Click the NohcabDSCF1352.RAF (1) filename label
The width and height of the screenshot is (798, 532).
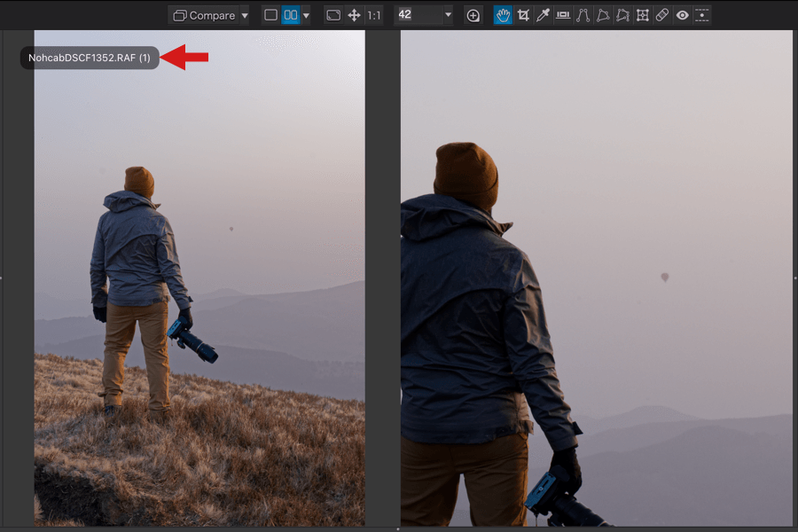[x=90, y=58]
